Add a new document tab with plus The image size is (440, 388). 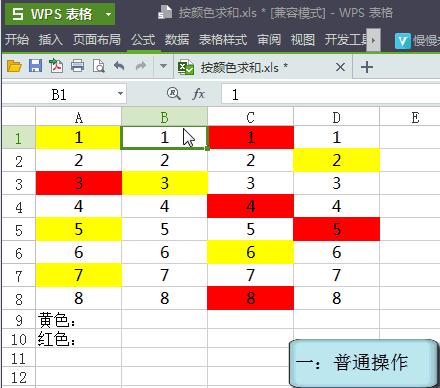click(367, 67)
